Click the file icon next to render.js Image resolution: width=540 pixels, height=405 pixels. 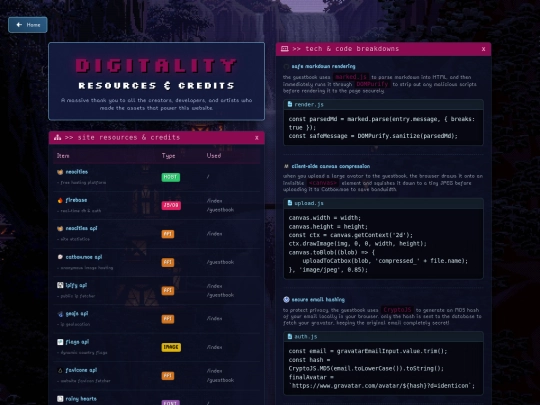[x=290, y=104]
